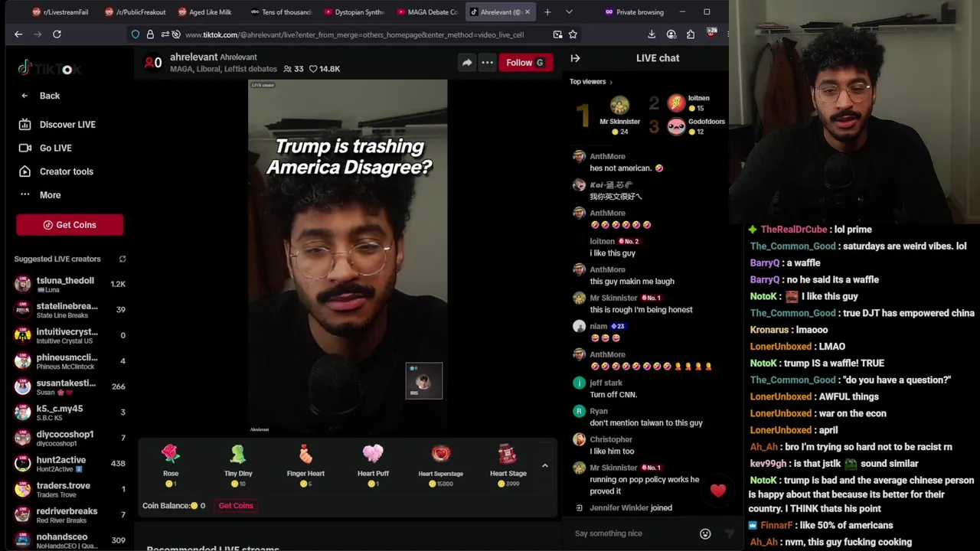View top viewer loitnen avatar

676,103
